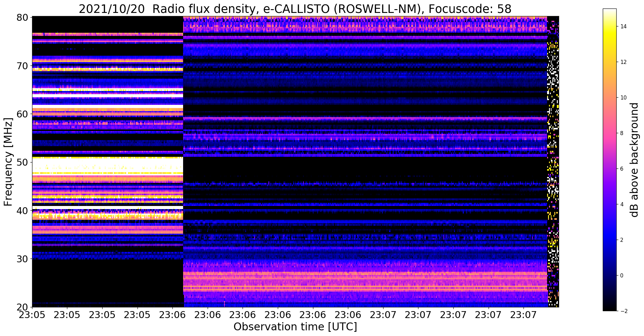The height and width of the screenshot is (336, 644).
Task: Click the frequency axis tick label 50
Action: point(22,162)
